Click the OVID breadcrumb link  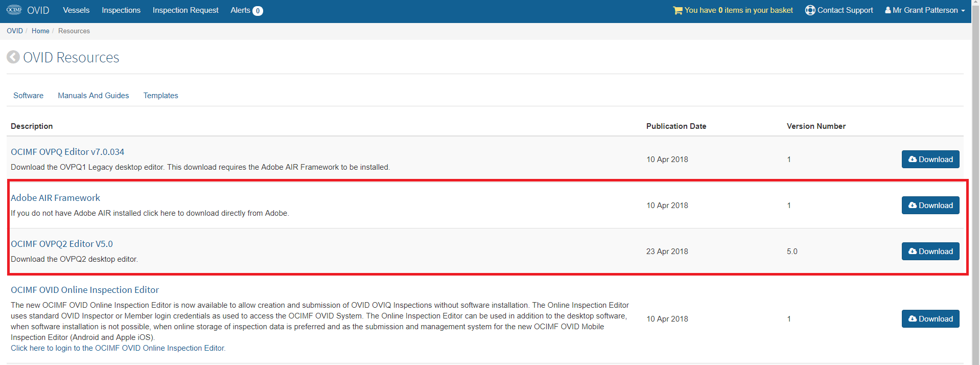(x=15, y=31)
